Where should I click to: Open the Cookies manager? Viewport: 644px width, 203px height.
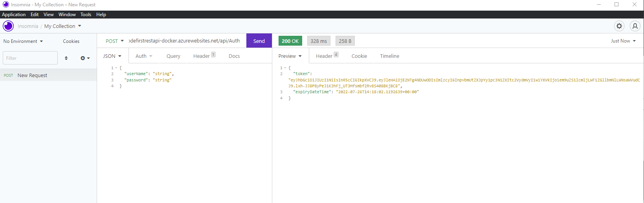pyautogui.click(x=71, y=41)
